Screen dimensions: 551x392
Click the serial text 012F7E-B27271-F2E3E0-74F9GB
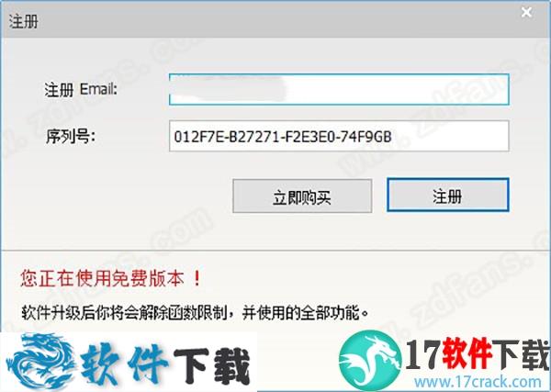tap(283, 136)
